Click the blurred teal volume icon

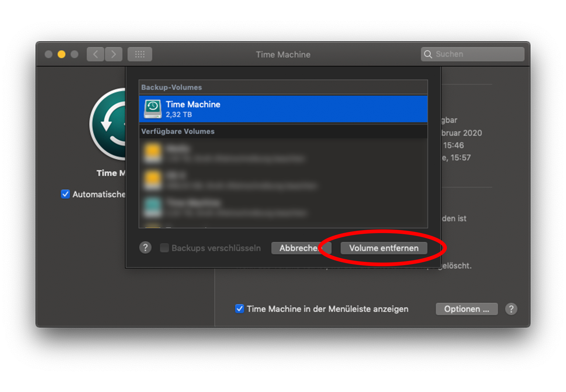(153, 207)
